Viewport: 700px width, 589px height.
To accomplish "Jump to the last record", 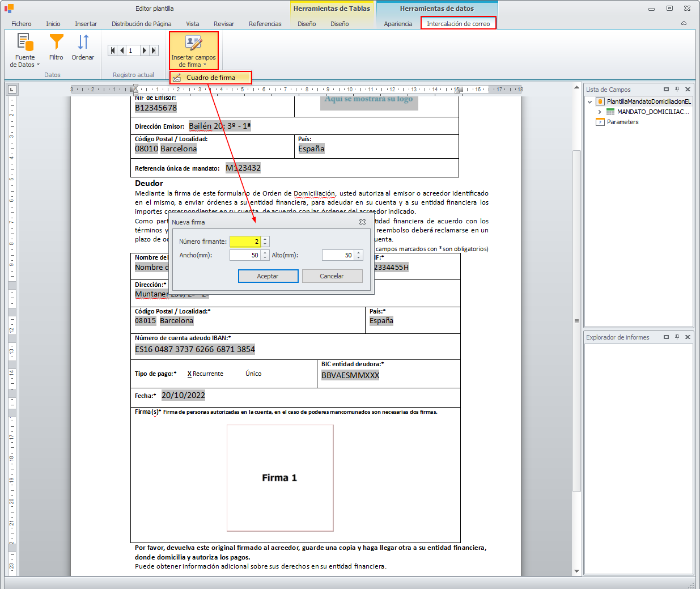I will 154,50.
